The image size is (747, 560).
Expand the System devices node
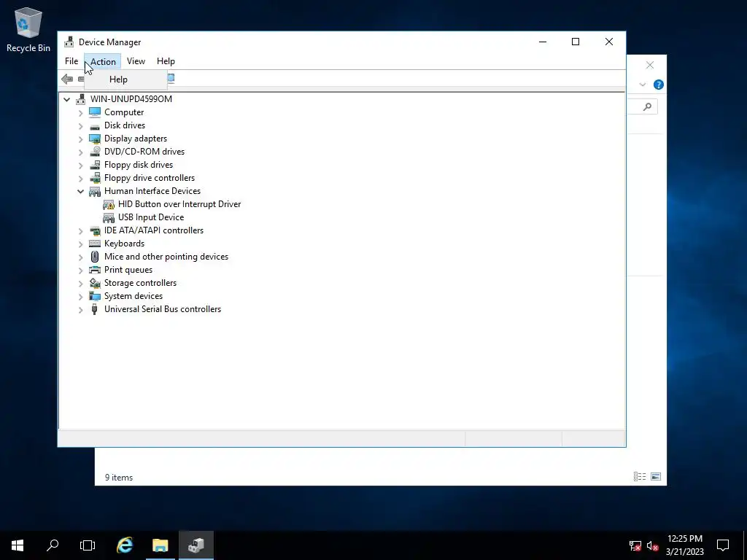80,297
